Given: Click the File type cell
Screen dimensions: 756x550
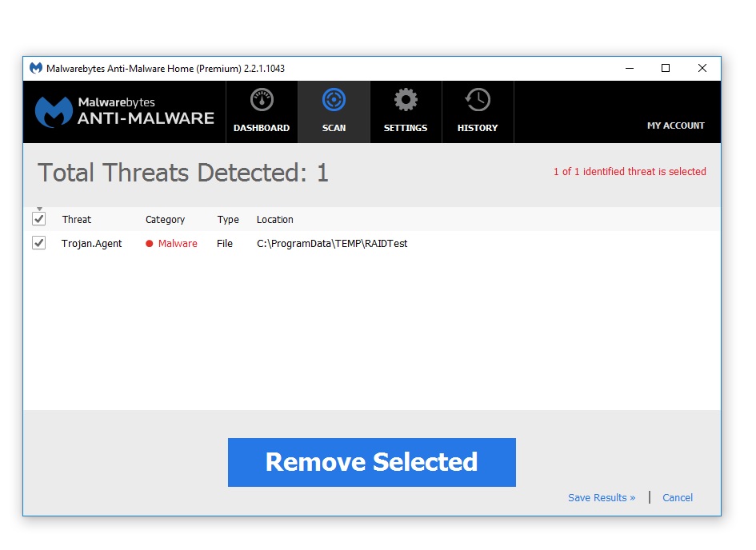Looking at the screenshot, I should pyautogui.click(x=225, y=244).
